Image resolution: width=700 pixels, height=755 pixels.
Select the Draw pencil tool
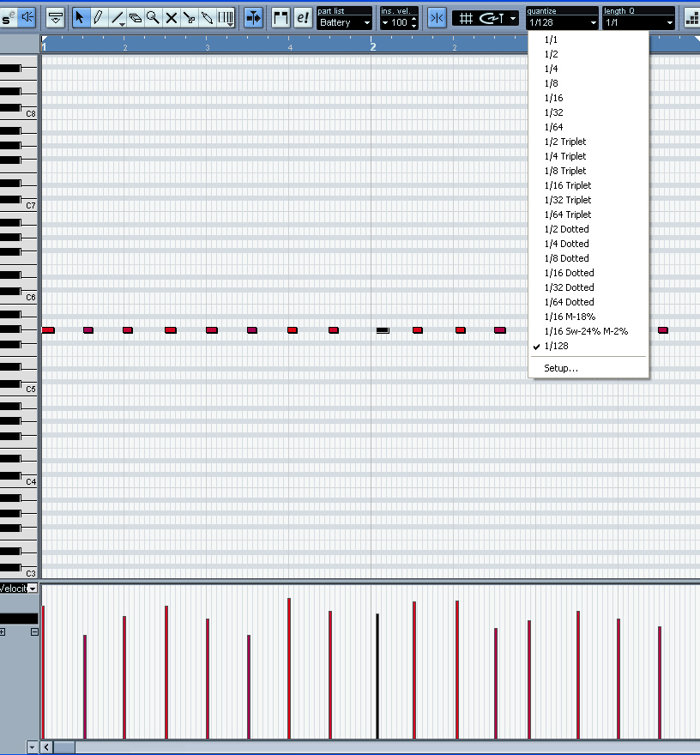[x=98, y=18]
